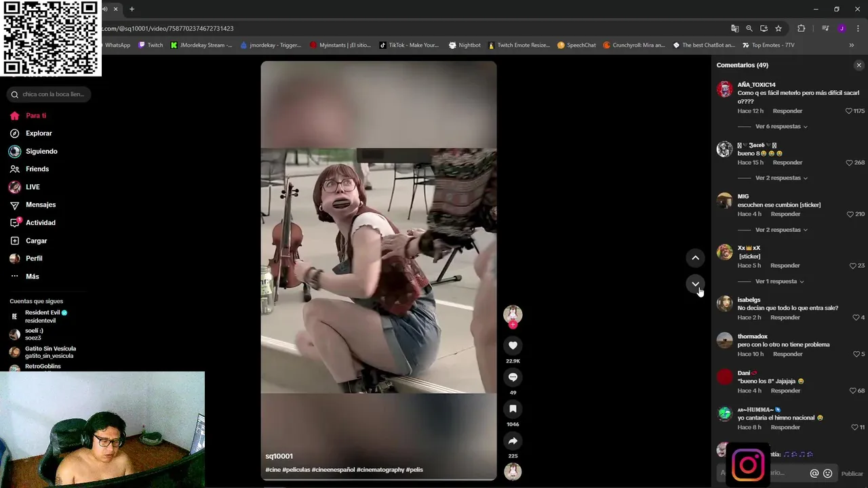The height and width of the screenshot is (488, 868).
Task: Insert a mention with the @ icon
Action: tap(814, 474)
